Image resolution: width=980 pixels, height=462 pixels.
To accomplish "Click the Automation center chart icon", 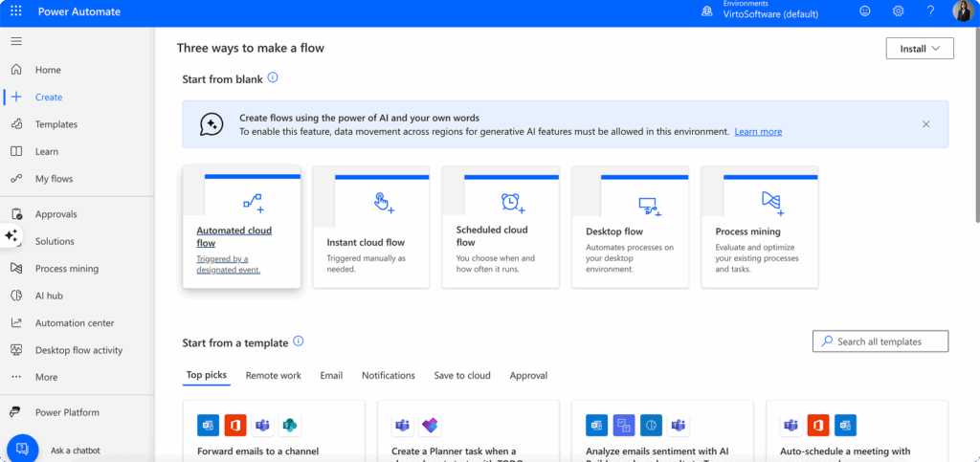I will [16, 322].
